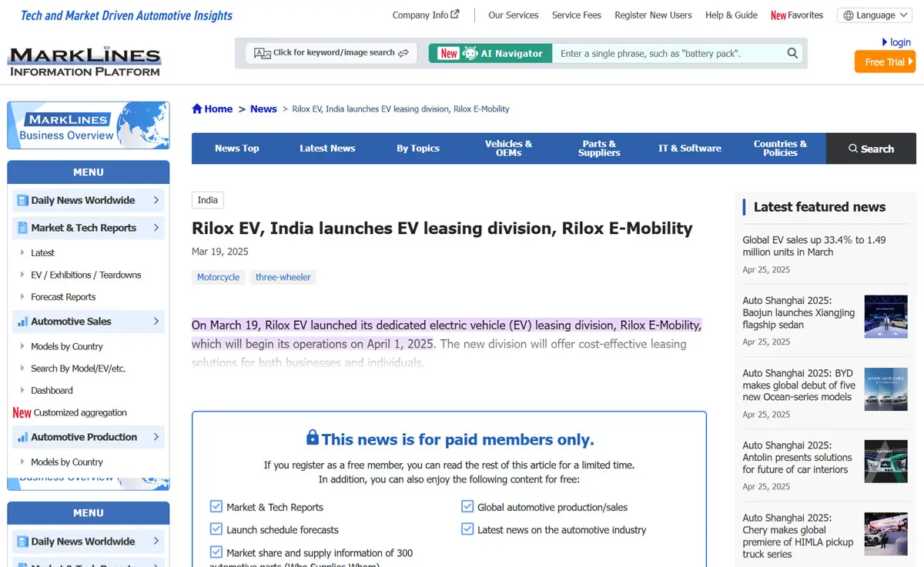Open the Latest submenu item
The width and height of the screenshot is (924, 567).
[42, 252]
